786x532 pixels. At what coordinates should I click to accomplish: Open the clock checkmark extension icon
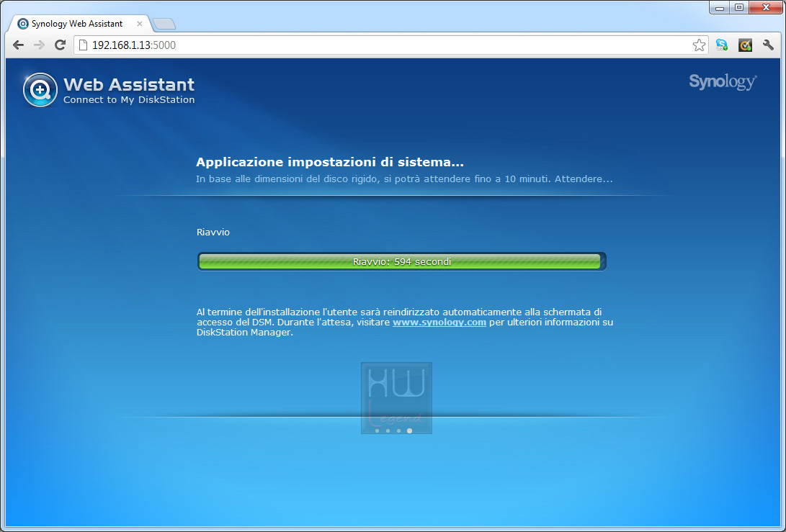(x=746, y=45)
